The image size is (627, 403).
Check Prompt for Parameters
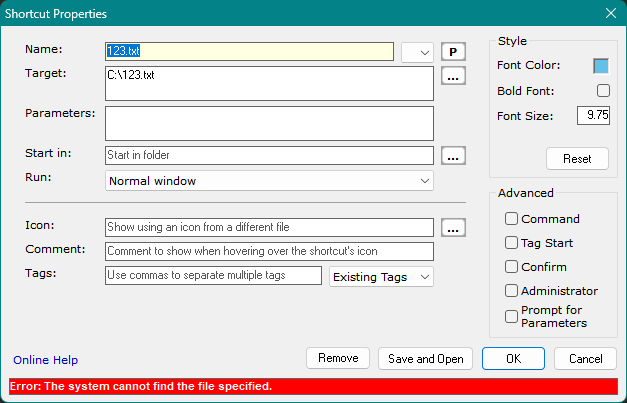[x=512, y=316]
